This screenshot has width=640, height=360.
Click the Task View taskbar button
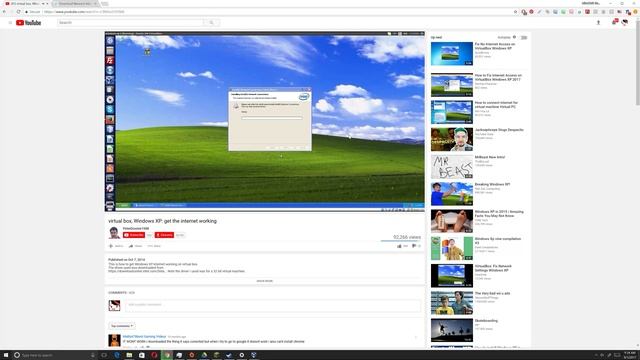click(104, 355)
